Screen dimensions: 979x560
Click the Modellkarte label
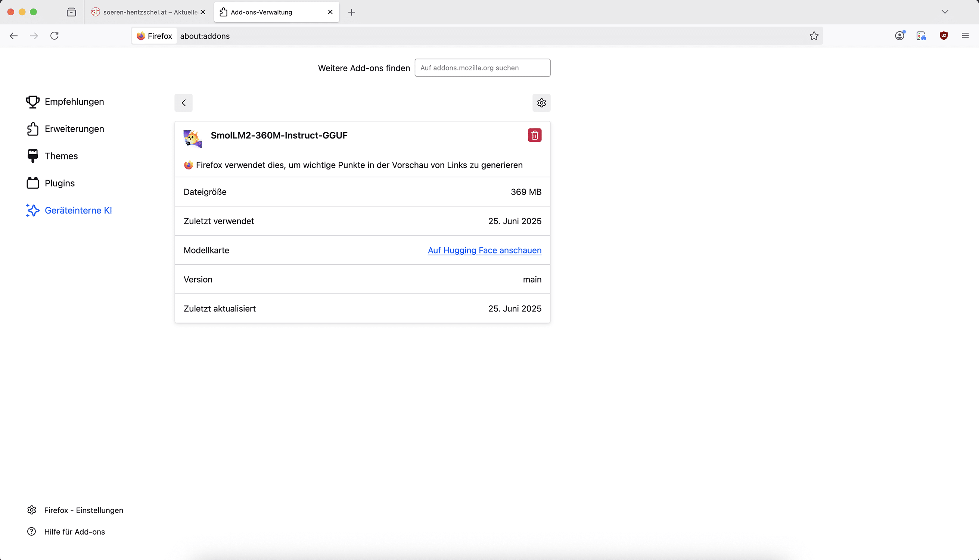(x=206, y=251)
